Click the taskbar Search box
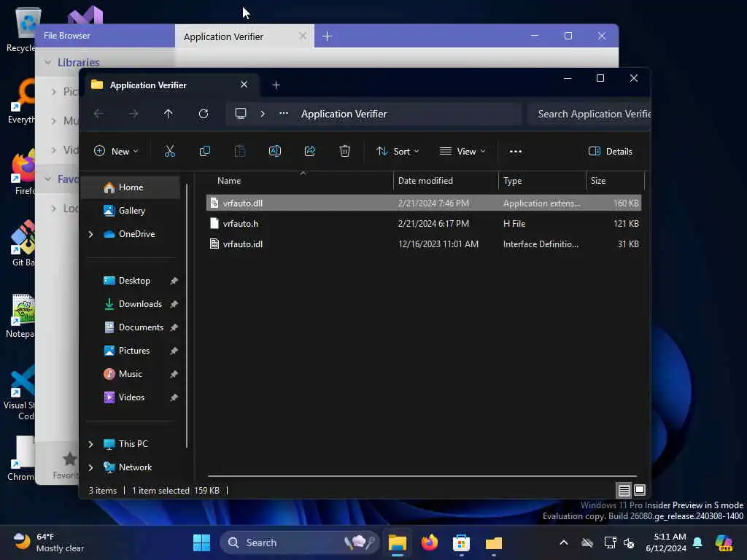The height and width of the screenshot is (560, 747). tap(299, 542)
